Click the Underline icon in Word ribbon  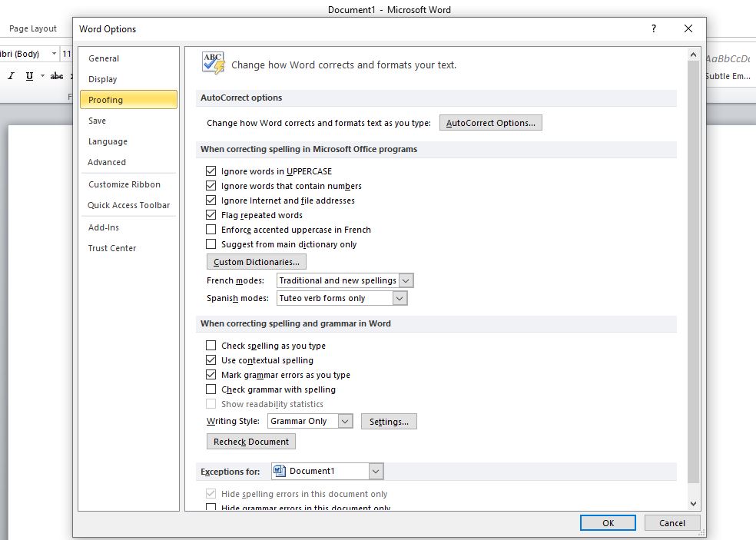point(29,76)
